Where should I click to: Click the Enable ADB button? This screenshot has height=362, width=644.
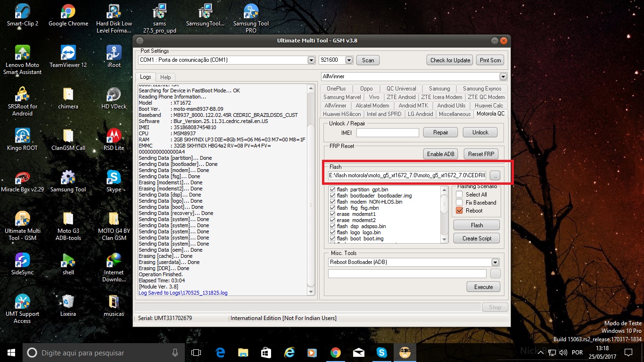441,154
